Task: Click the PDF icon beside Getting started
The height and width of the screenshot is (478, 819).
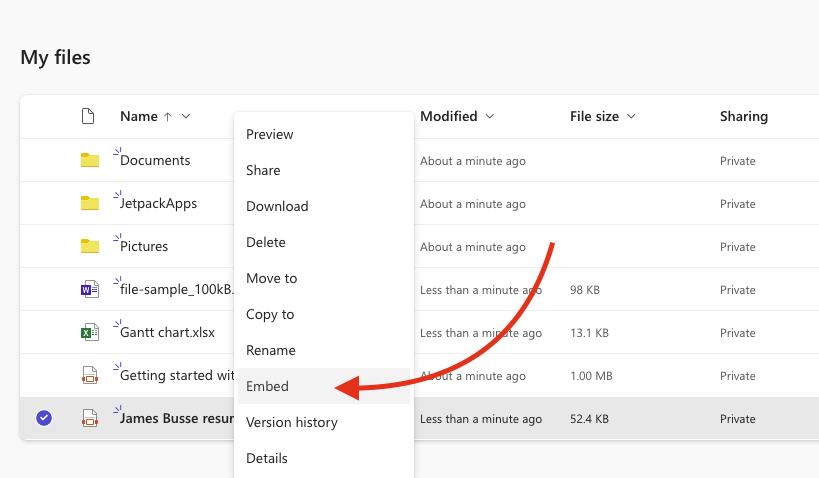Action: (90, 375)
